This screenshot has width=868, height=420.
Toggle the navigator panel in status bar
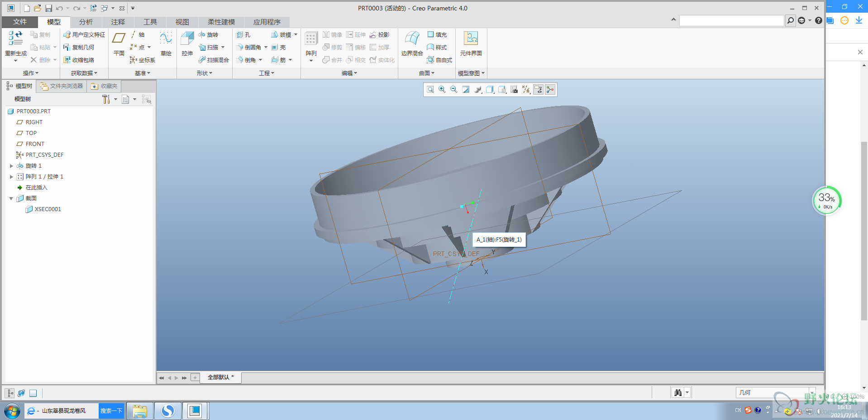[x=10, y=393]
